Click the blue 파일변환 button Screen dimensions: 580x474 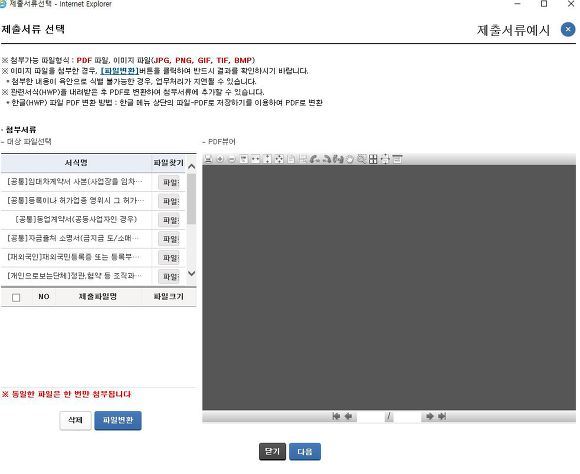click(118, 420)
